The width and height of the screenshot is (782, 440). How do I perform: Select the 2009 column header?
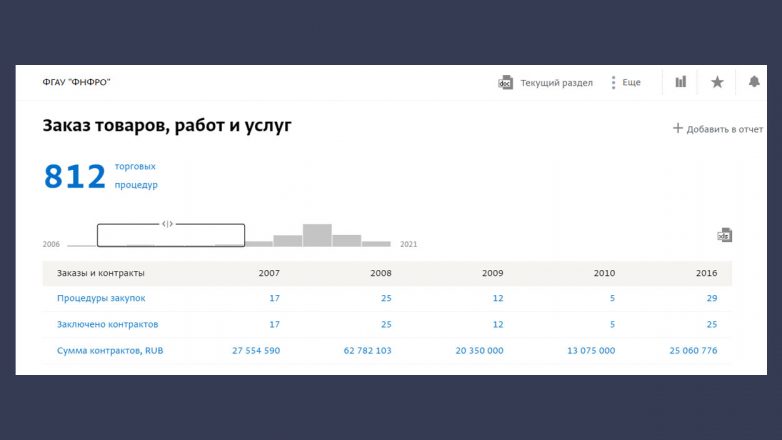492,273
